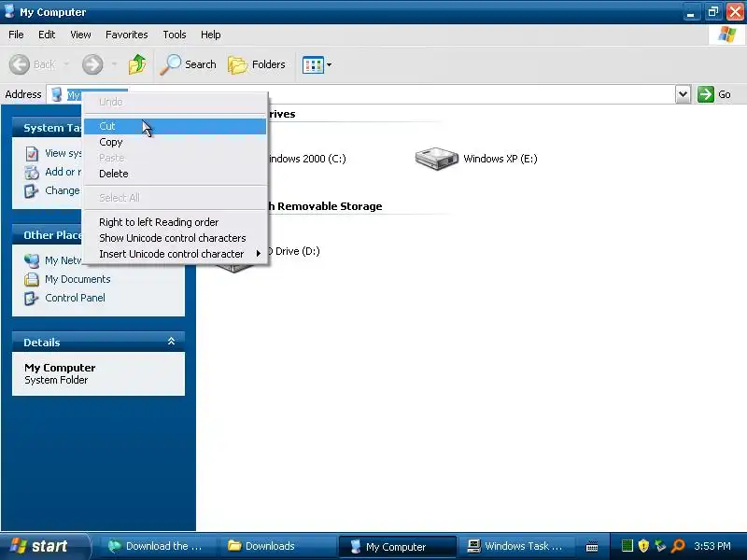Open the Search magnifier tool
The width and height of the screenshot is (747, 560).
coord(189,64)
